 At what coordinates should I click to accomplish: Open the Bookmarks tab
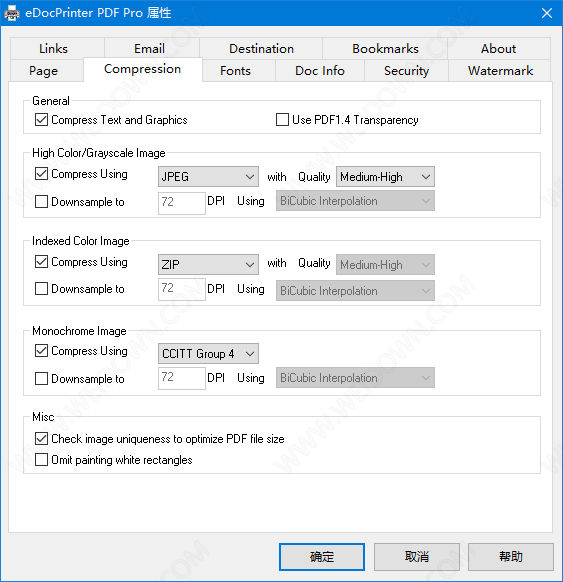[x=385, y=49]
